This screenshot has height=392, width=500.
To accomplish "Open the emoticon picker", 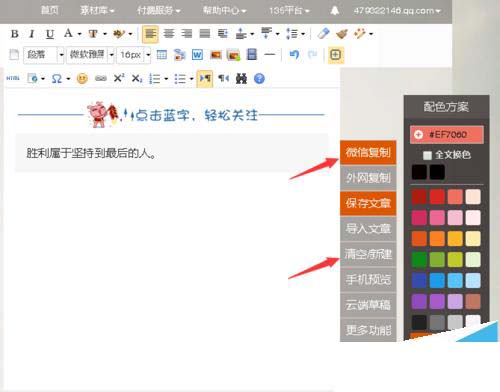I will point(82,79).
